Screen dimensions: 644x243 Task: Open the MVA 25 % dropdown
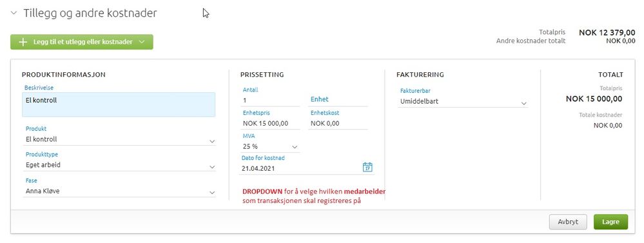tap(270, 146)
